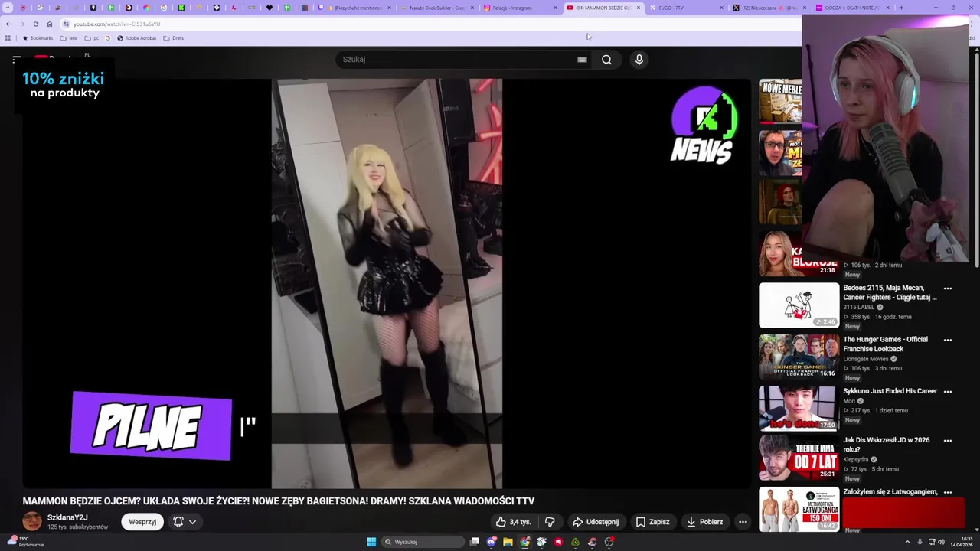Open the on-screen keyboard in the search box
Viewport: 980px width, 551px height.
pyautogui.click(x=582, y=60)
